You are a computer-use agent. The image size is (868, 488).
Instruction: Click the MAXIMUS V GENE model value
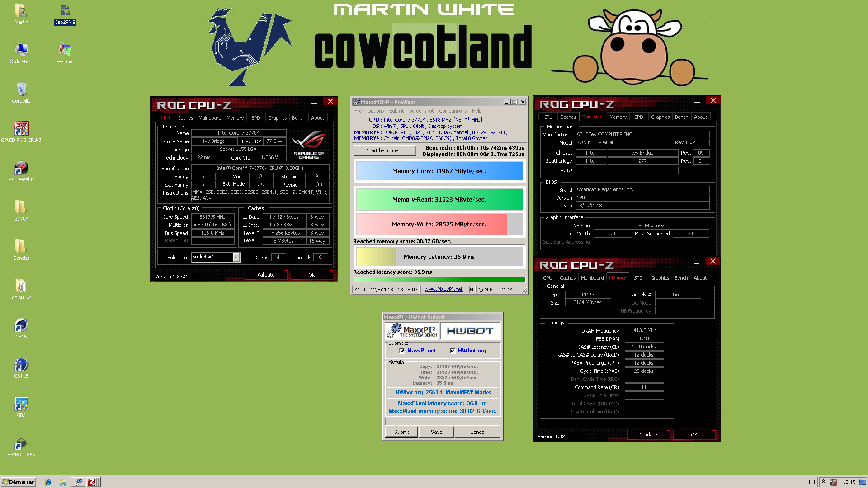click(618, 142)
